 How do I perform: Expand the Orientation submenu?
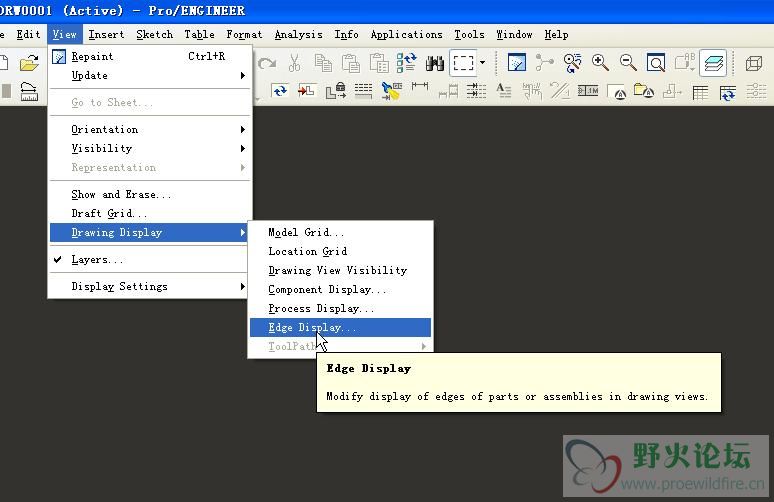151,129
